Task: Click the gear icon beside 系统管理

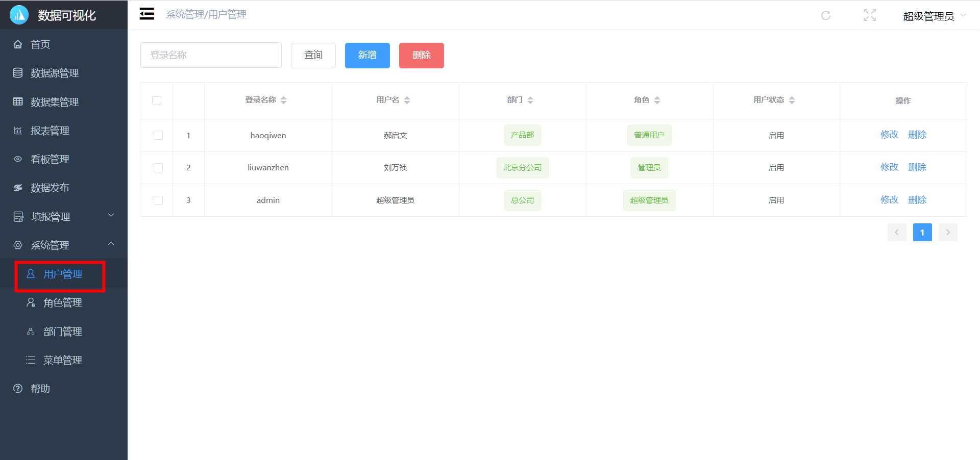Action: click(x=18, y=245)
